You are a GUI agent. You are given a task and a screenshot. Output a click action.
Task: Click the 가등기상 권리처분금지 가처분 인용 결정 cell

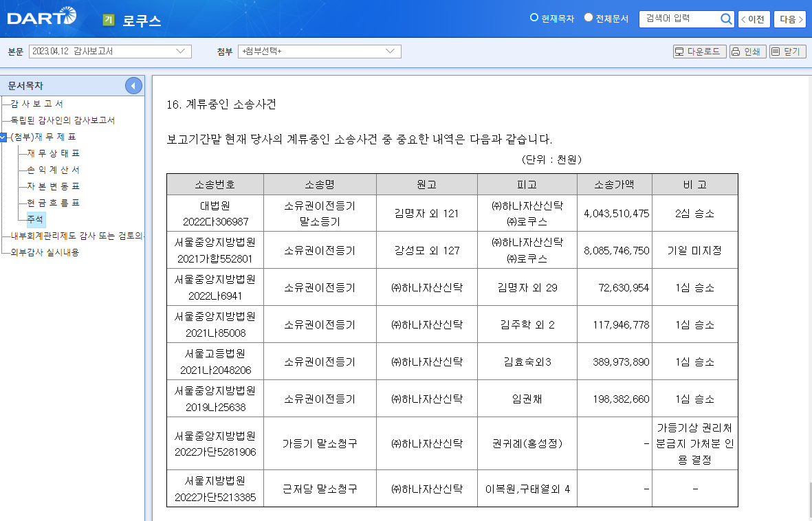[x=695, y=443]
